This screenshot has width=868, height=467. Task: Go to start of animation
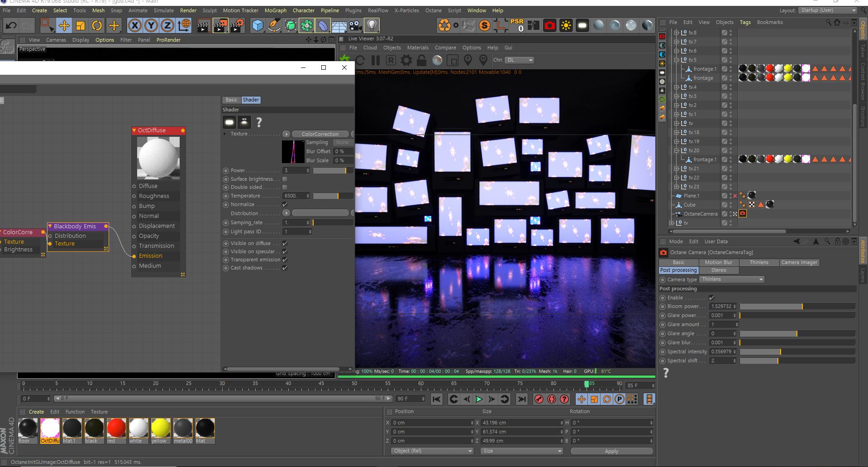436,399
